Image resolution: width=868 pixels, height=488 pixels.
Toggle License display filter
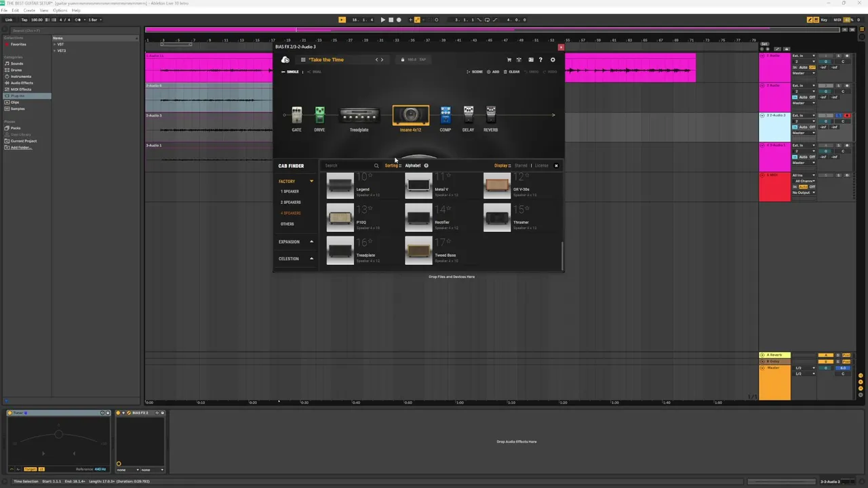pos(542,165)
